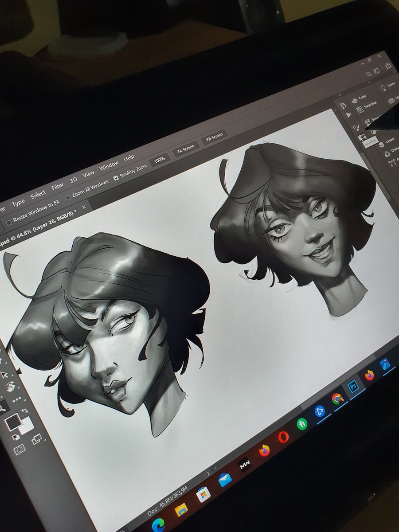Click the Share icon at top right
The width and height of the screenshot is (399, 532).
pos(388,66)
